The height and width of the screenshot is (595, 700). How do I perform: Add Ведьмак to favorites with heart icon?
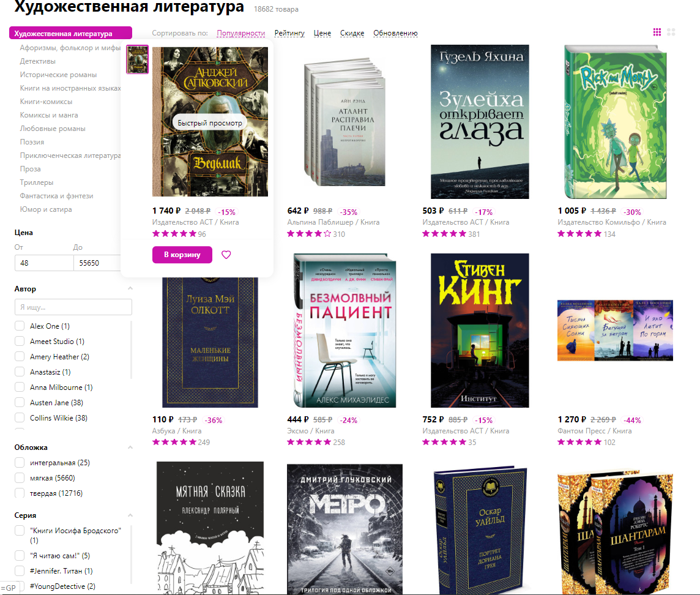[x=226, y=255]
